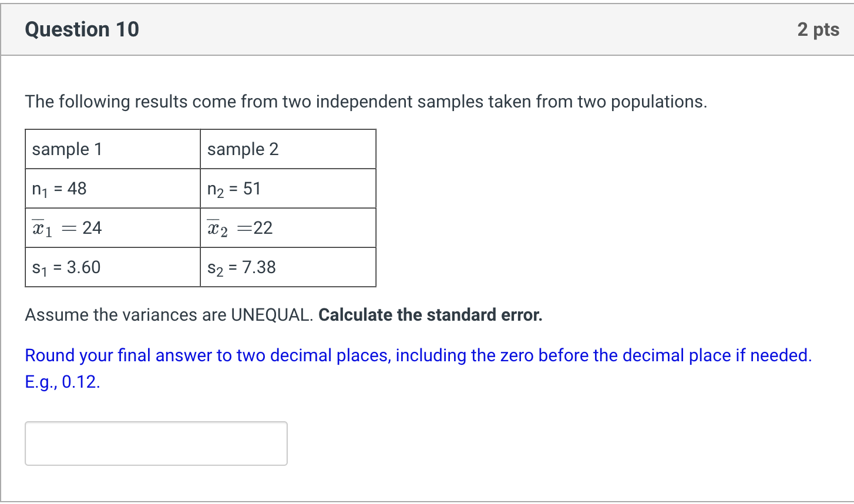The image size is (854, 504).
Task: Click the gray question header bar
Action: 427,29
